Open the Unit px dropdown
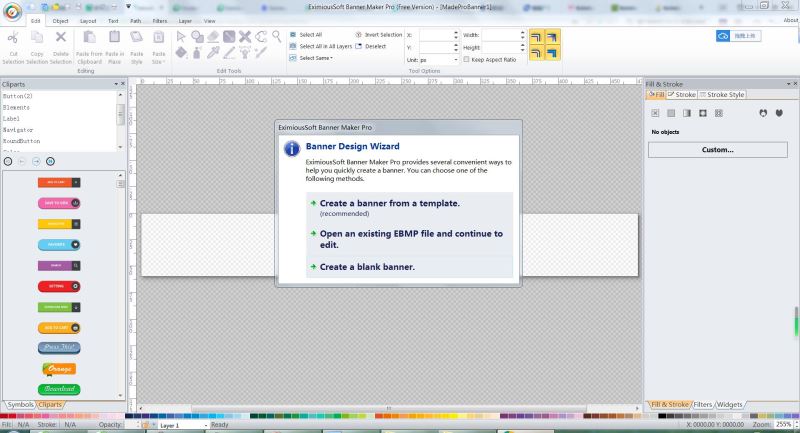Image resolution: width=800 pixels, height=433 pixels. [x=456, y=60]
